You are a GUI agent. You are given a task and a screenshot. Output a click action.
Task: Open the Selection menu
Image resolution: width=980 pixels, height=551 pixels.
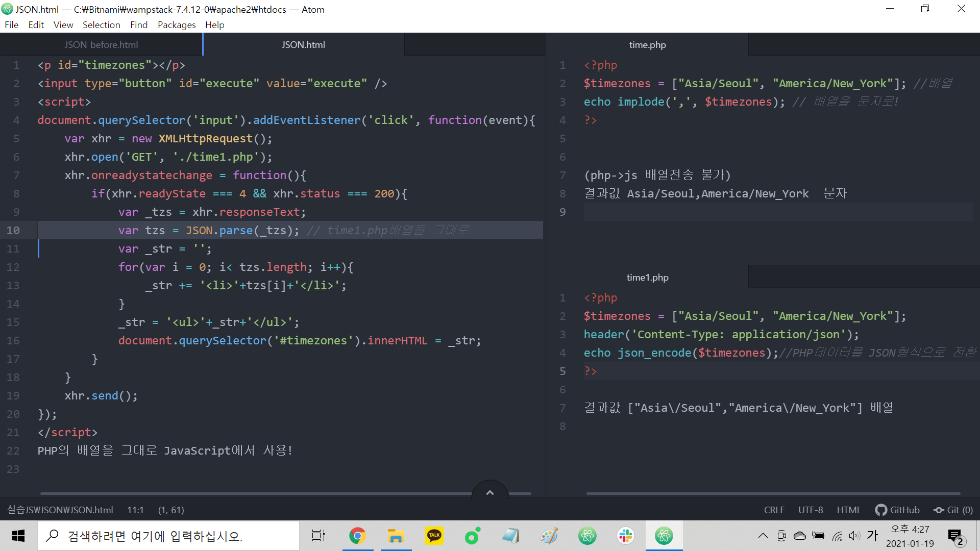click(x=101, y=24)
